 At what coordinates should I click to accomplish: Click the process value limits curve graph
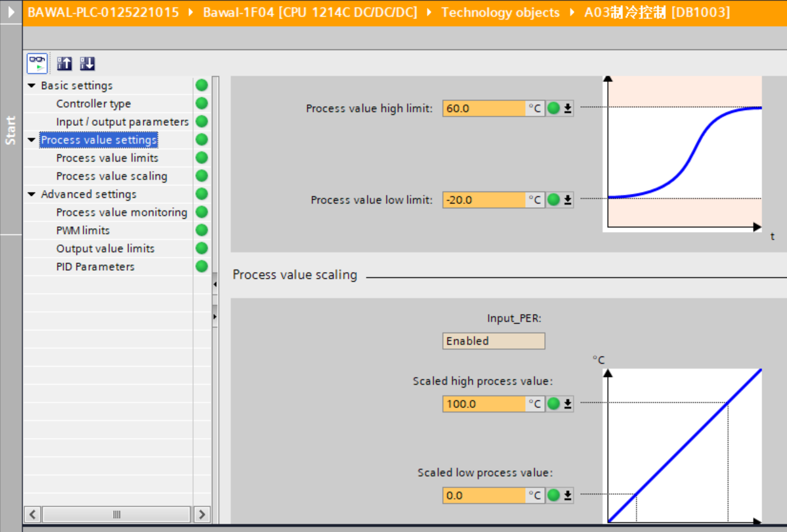tap(682, 153)
